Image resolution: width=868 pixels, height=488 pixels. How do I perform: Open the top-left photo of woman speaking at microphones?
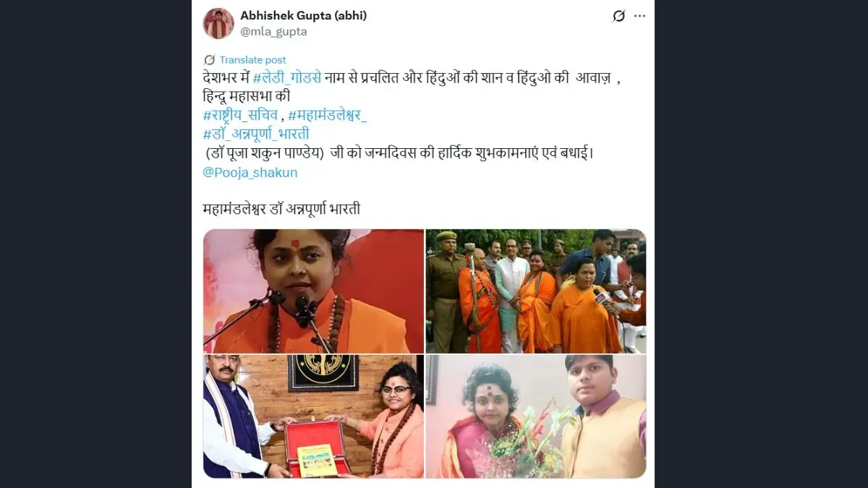[x=313, y=291]
